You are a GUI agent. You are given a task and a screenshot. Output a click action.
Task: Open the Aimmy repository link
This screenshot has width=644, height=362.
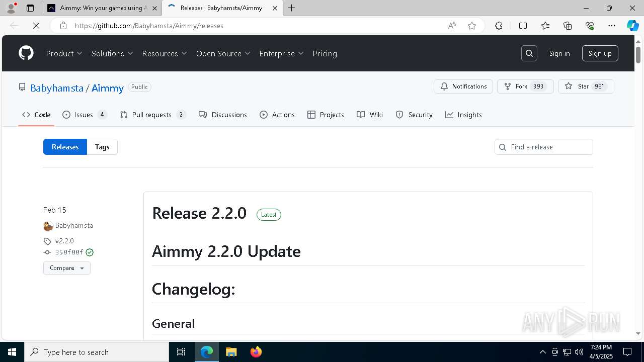pyautogui.click(x=108, y=88)
